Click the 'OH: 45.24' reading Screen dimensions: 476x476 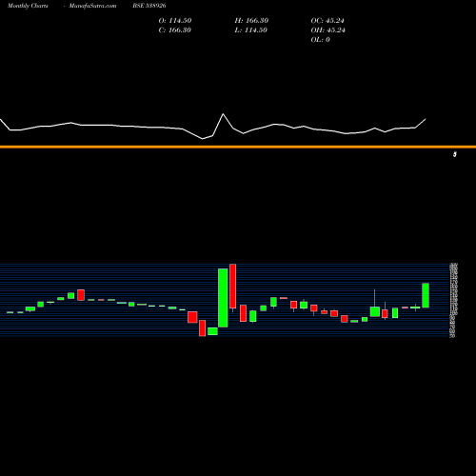point(327,30)
